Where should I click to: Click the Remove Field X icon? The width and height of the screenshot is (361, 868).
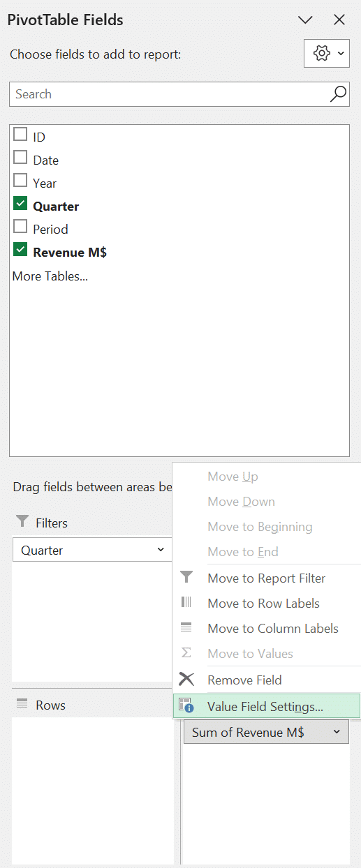coord(186,680)
